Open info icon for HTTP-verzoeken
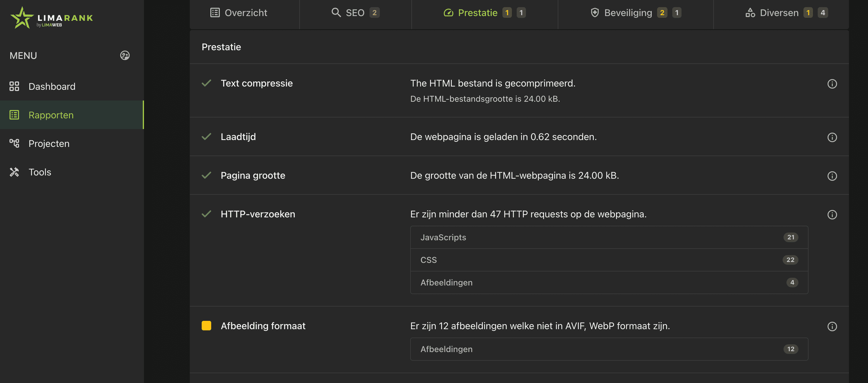The image size is (868, 383). tap(832, 215)
